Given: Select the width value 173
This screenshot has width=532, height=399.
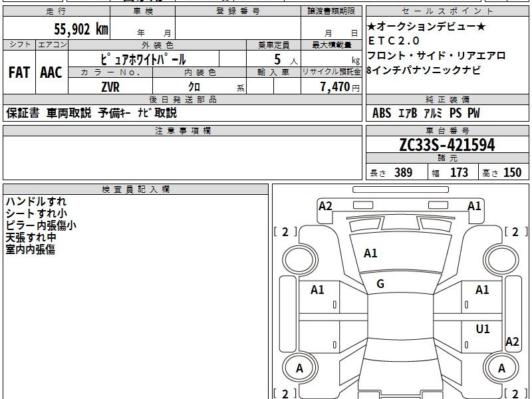Looking at the screenshot, I should coord(459,172).
